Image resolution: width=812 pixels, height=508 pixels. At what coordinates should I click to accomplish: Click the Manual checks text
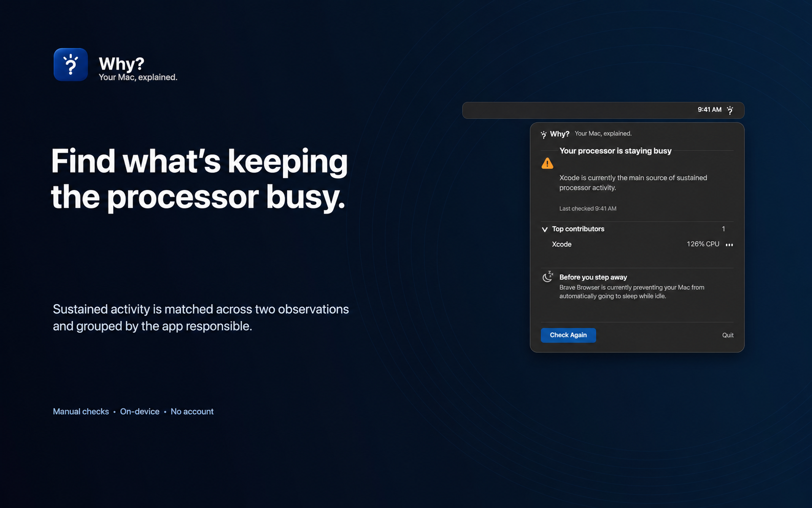81,412
